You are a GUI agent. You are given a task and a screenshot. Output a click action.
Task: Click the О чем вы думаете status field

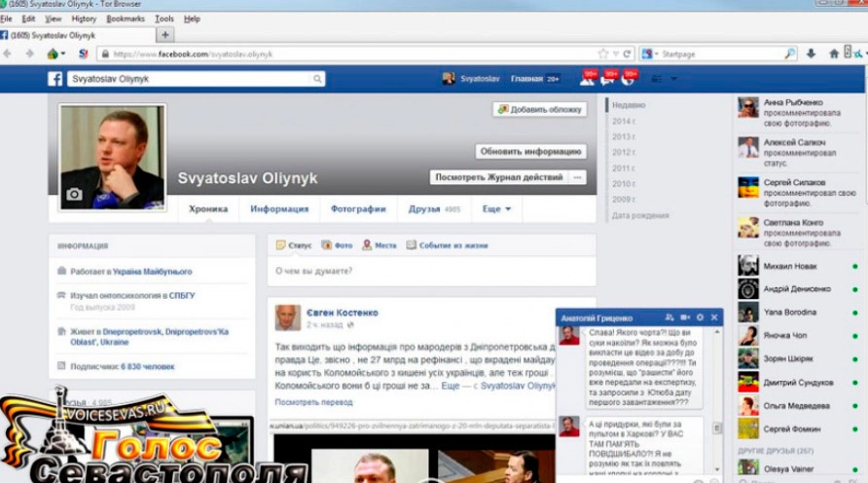[x=428, y=271]
